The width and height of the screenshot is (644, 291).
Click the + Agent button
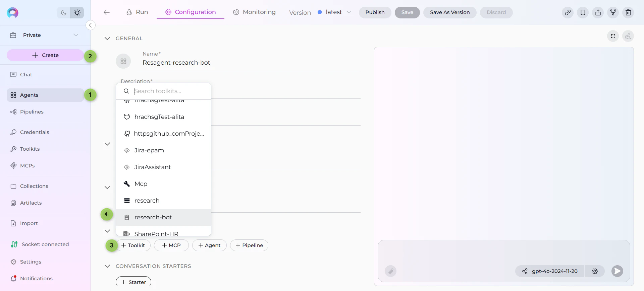click(209, 245)
